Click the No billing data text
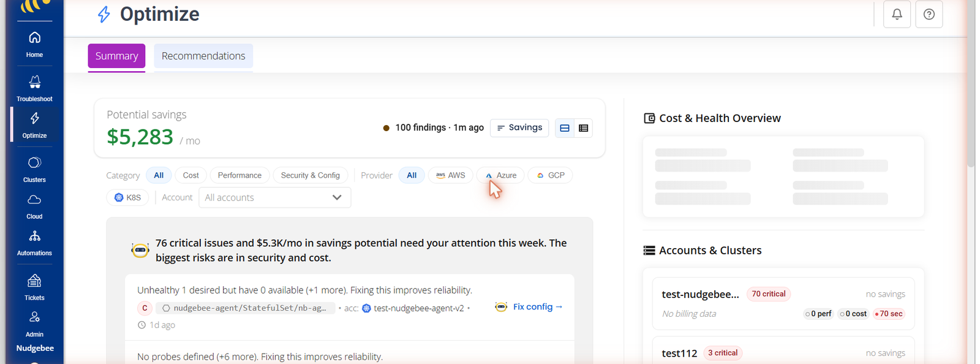The height and width of the screenshot is (364, 980). 689,314
